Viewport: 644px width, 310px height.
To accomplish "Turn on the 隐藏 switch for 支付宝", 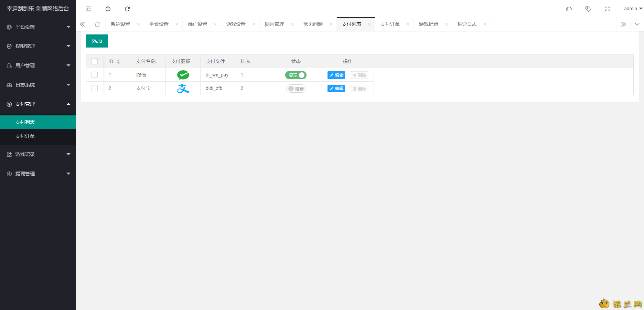I will pyautogui.click(x=296, y=89).
